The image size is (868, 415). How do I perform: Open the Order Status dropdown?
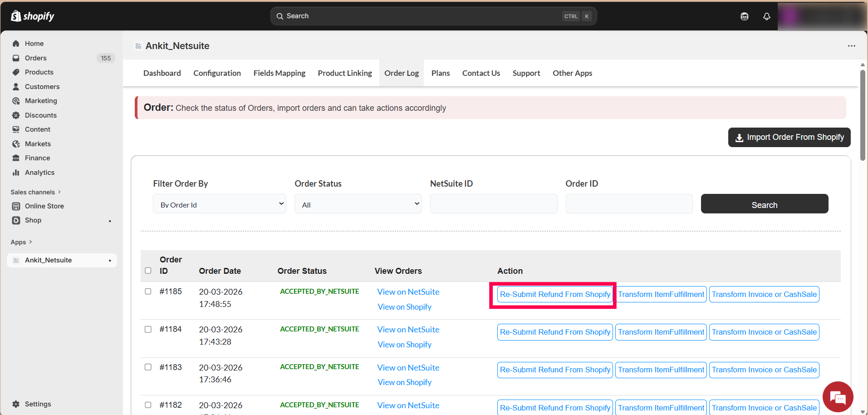(358, 204)
